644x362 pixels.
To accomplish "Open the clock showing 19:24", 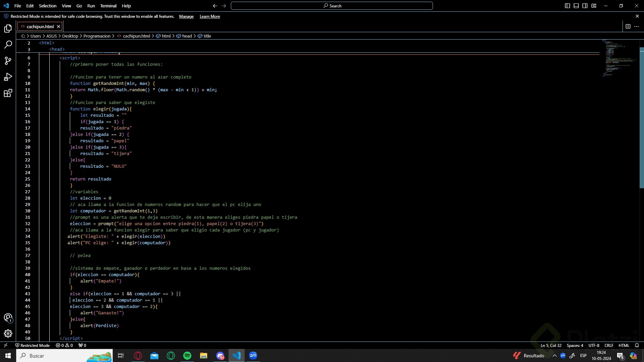I will [601, 356].
